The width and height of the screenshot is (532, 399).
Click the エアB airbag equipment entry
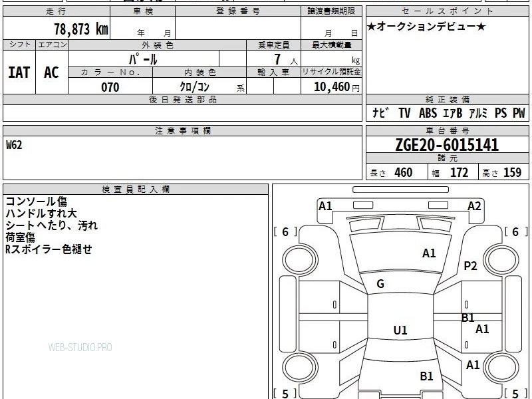pyautogui.click(x=453, y=112)
